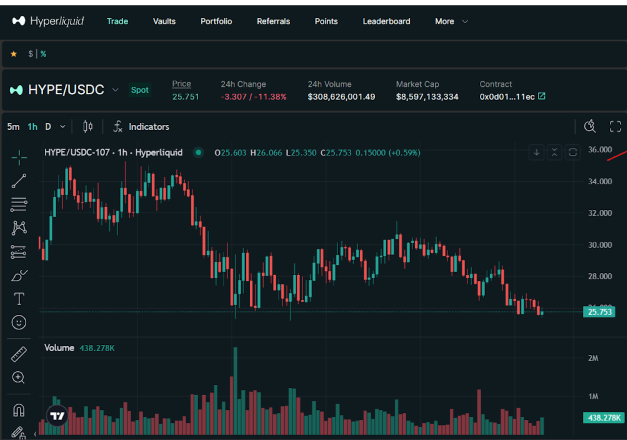
Task: Click the chart legend toggle box
Action: tap(573, 152)
